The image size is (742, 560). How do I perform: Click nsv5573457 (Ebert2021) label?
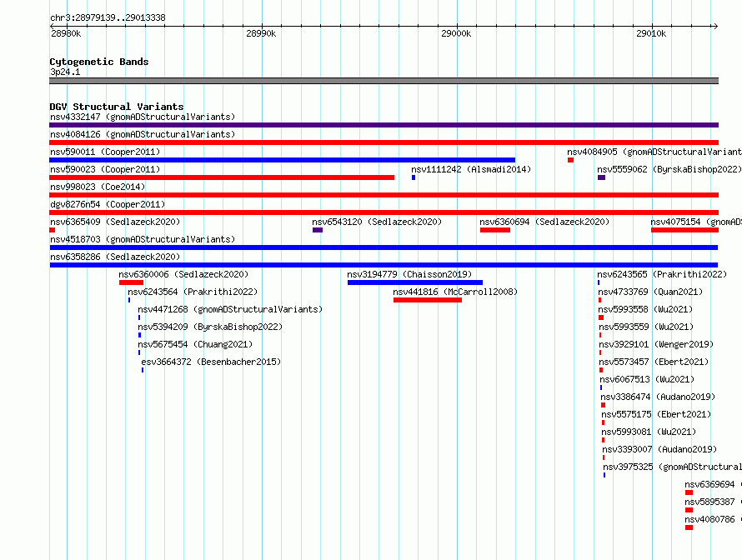pyautogui.click(x=654, y=362)
